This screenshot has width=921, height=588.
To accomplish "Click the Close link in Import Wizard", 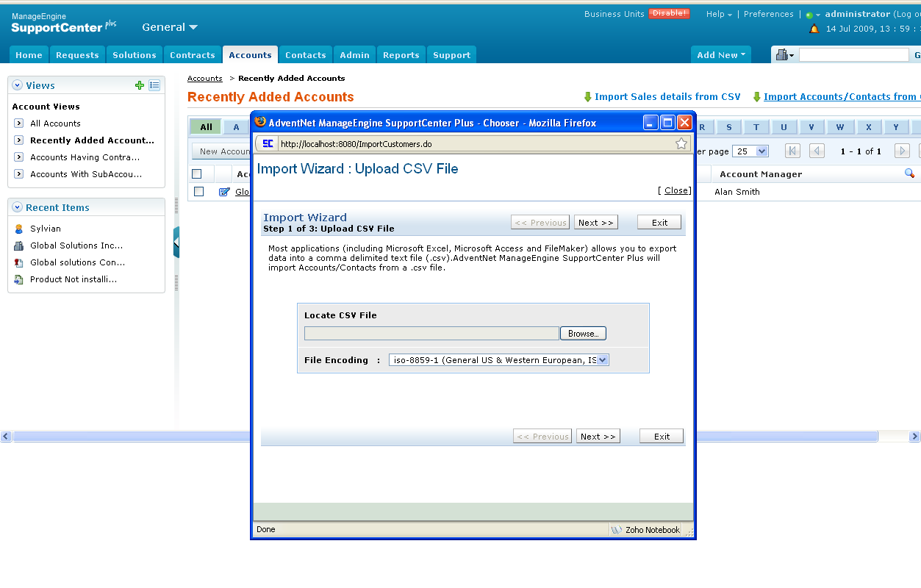I will point(677,190).
